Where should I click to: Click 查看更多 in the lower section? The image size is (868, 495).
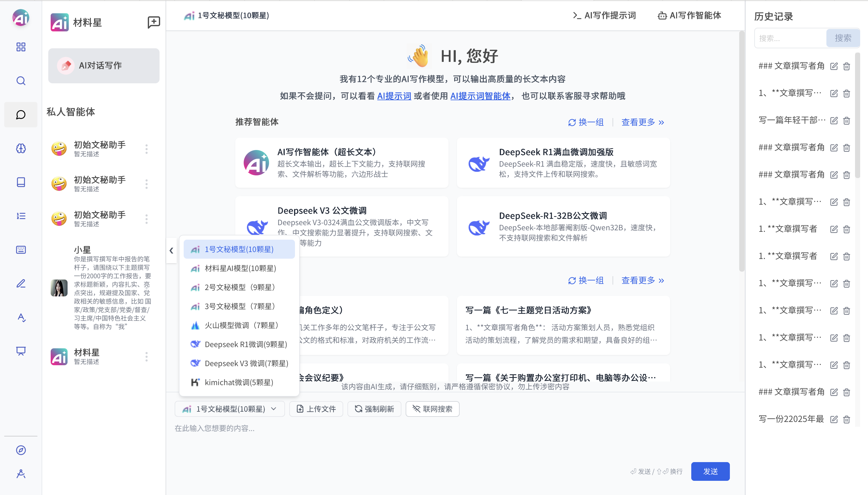click(x=643, y=280)
